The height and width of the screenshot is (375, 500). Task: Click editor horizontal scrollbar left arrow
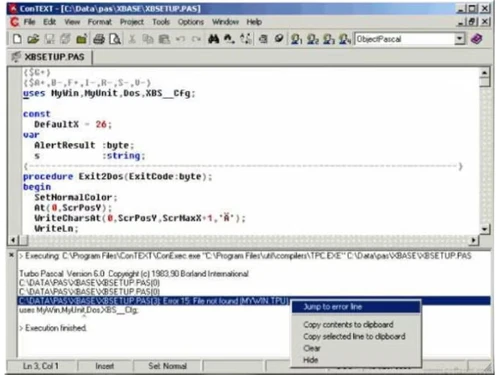13,240
